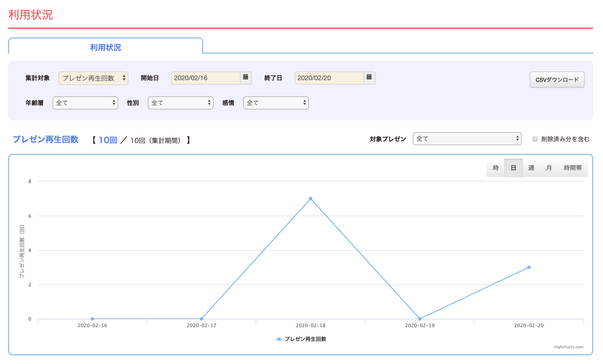Image resolution: width=603 pixels, height=364 pixels.
Task: Click the プレゼン再生回数 section heading
Action: (x=46, y=139)
